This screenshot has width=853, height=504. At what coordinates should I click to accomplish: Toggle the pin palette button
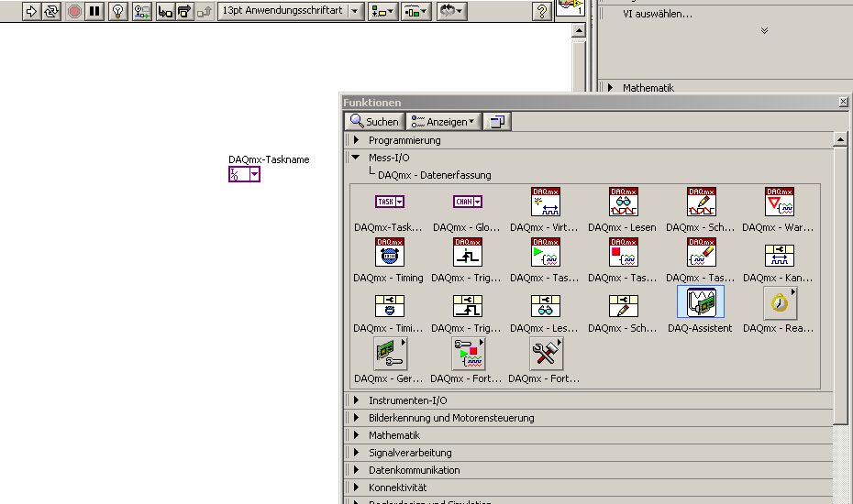coord(497,121)
